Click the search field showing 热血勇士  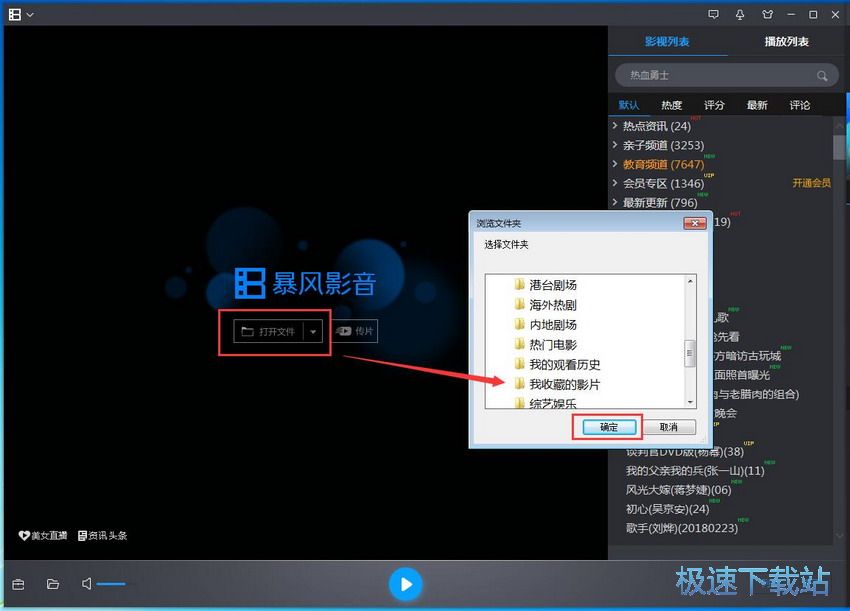click(726, 75)
